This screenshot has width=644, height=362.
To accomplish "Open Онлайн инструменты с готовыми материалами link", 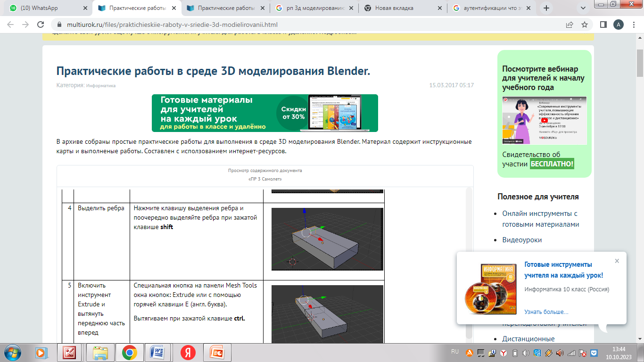I will 541,219.
